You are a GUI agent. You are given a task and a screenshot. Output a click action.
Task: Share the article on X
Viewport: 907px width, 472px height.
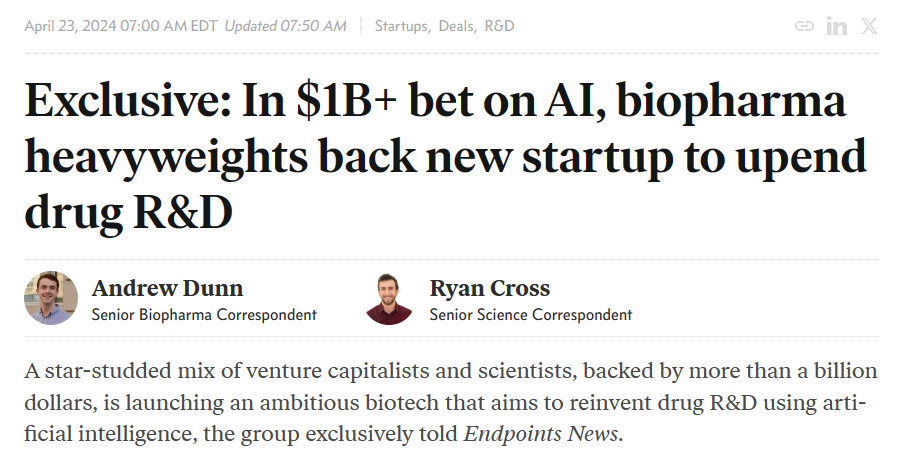(870, 26)
